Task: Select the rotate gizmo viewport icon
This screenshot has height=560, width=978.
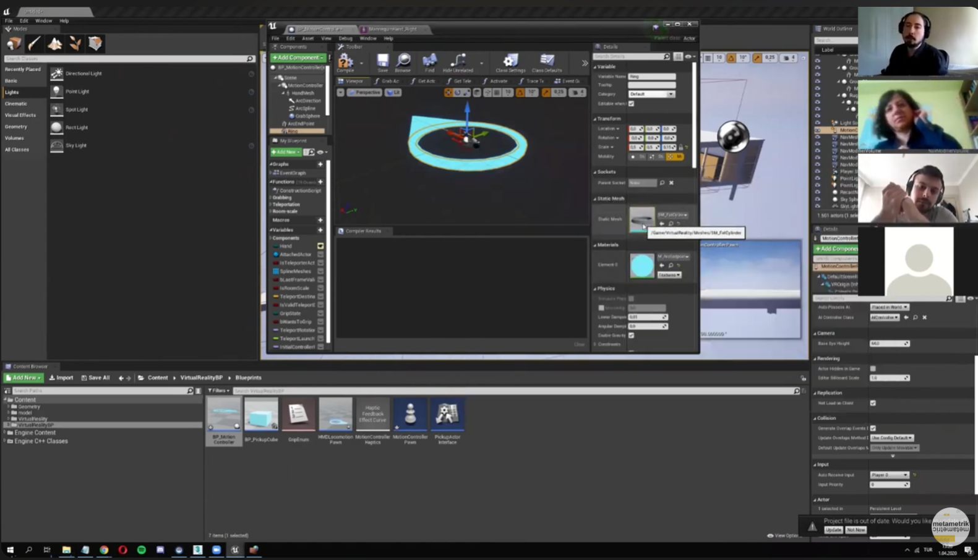Action: (458, 92)
